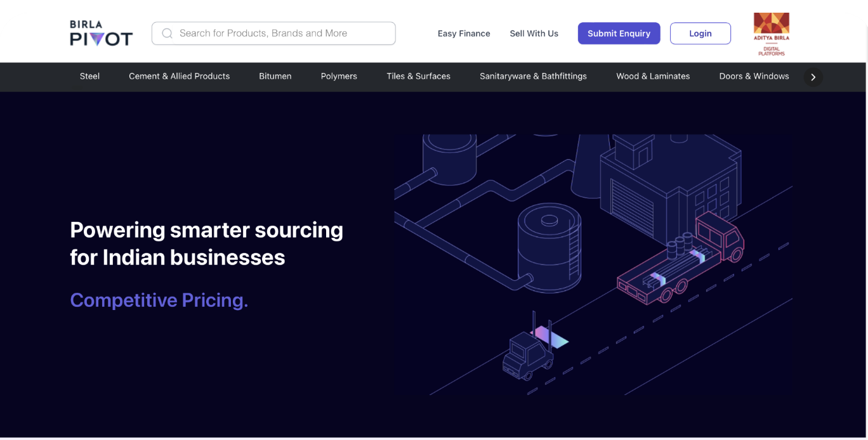
Task: Open the Sell With Us link
Action: [534, 34]
